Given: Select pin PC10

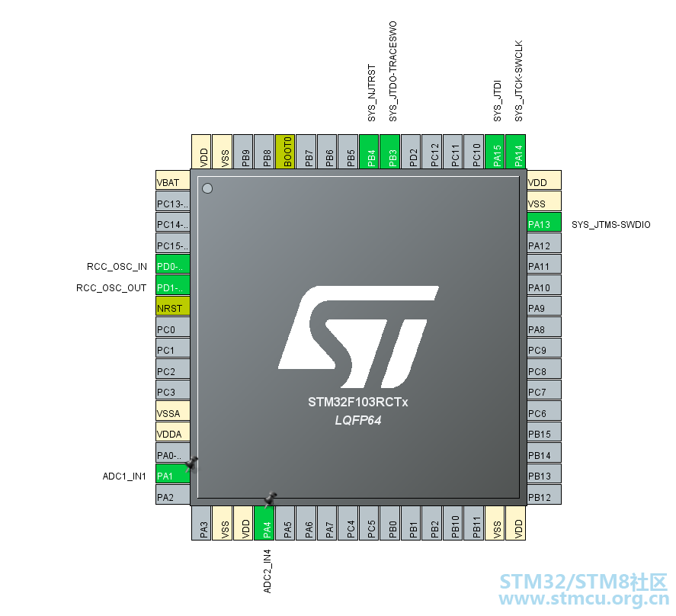Looking at the screenshot, I should point(474,152).
